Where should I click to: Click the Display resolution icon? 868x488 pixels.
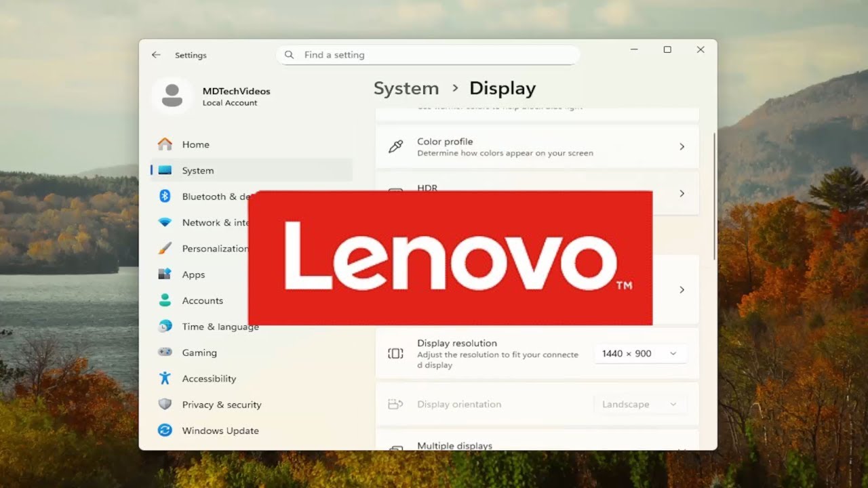click(x=395, y=353)
